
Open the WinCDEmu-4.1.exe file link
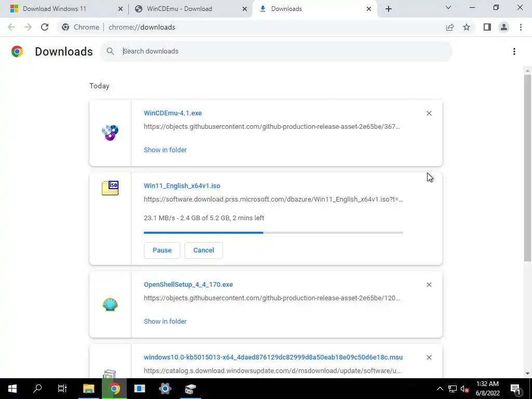172,113
